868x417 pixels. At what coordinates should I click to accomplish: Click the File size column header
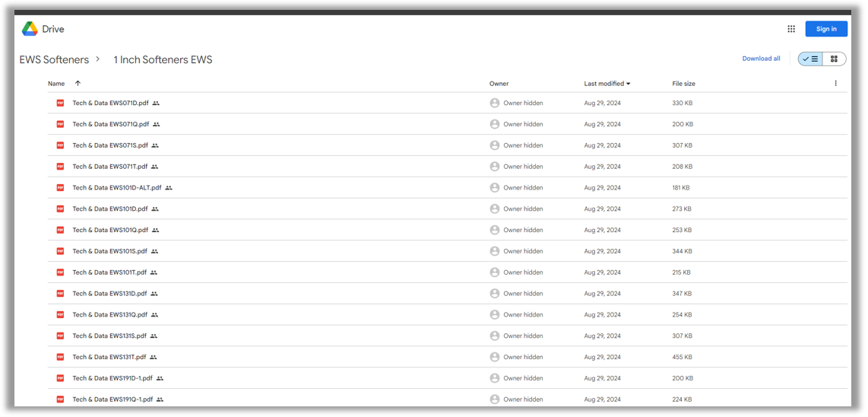pos(683,84)
